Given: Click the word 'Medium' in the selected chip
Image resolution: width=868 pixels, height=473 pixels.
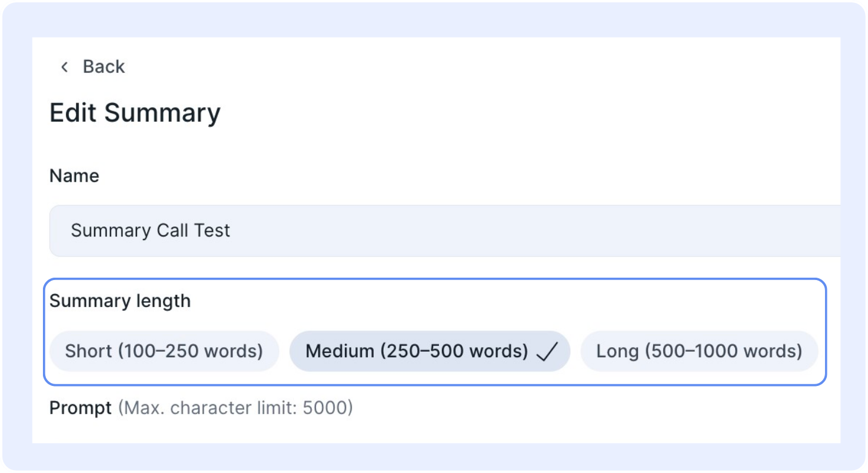Looking at the screenshot, I should click(340, 351).
